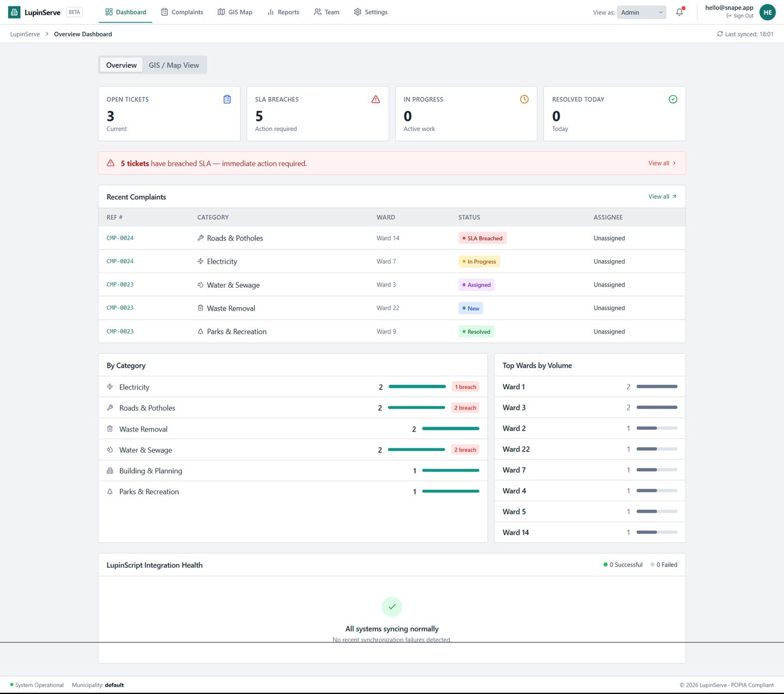This screenshot has height=694, width=784.
Task: Click wrench icon in Roads & Potholes complaint row
Action: [200, 238]
